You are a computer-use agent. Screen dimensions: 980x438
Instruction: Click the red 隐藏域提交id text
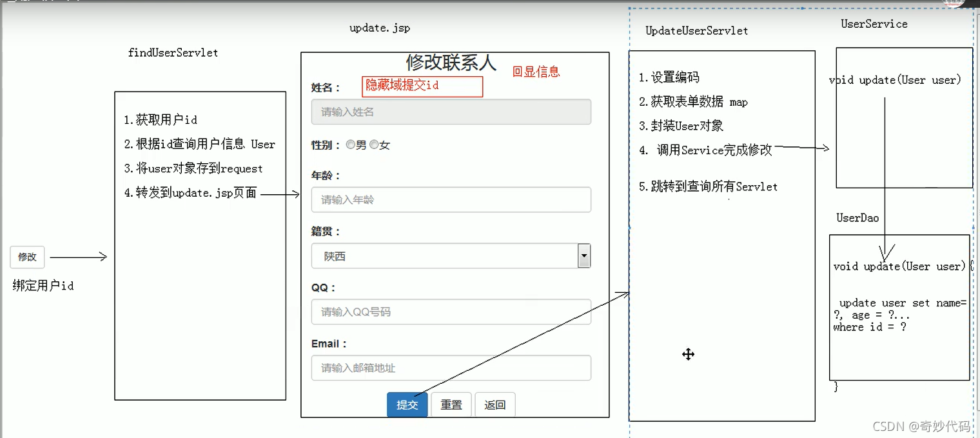pos(402,85)
